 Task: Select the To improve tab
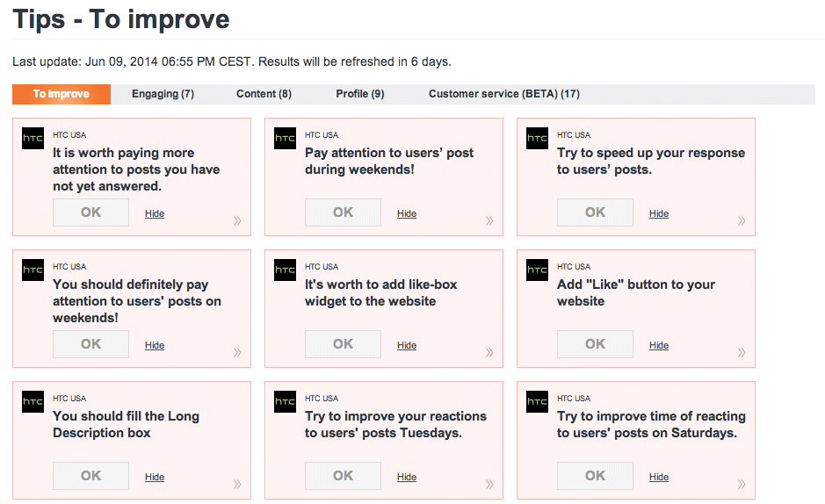tap(62, 94)
